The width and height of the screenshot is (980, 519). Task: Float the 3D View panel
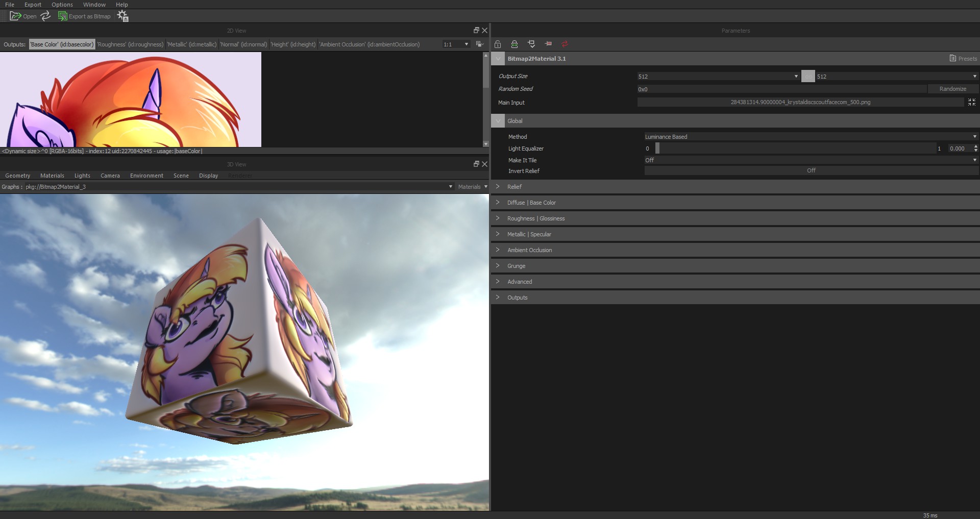pos(476,164)
